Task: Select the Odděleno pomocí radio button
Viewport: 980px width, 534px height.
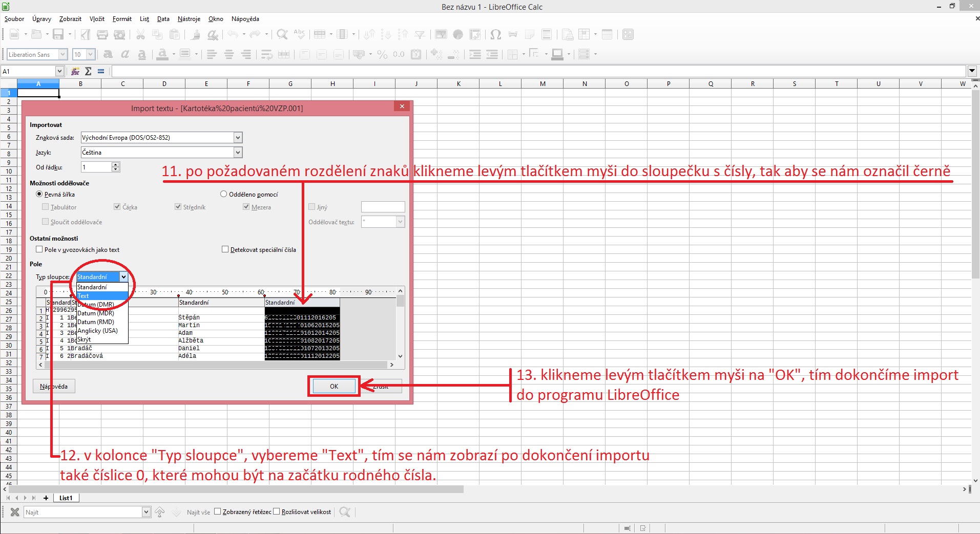Action: point(223,194)
